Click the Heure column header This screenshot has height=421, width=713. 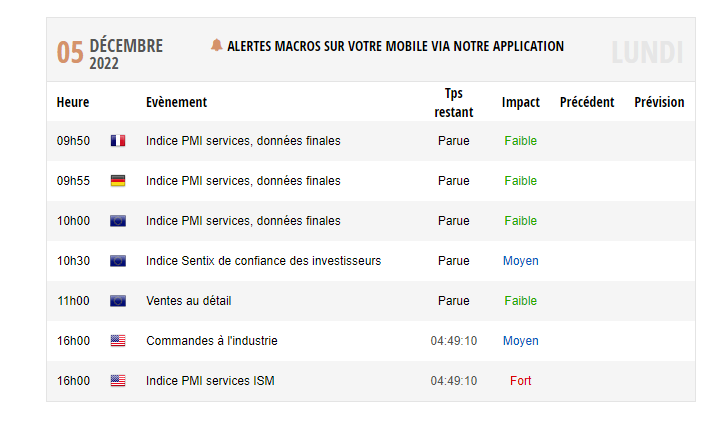[x=73, y=102]
